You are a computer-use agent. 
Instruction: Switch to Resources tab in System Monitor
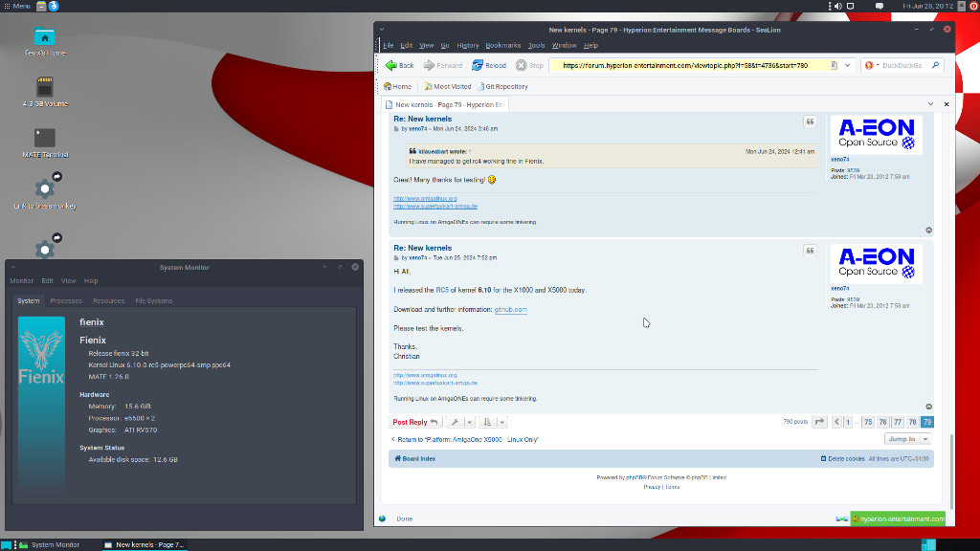(108, 301)
